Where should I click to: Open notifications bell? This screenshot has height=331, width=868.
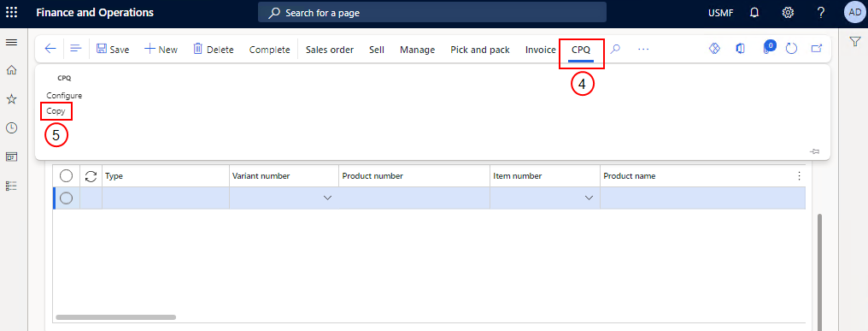(754, 12)
